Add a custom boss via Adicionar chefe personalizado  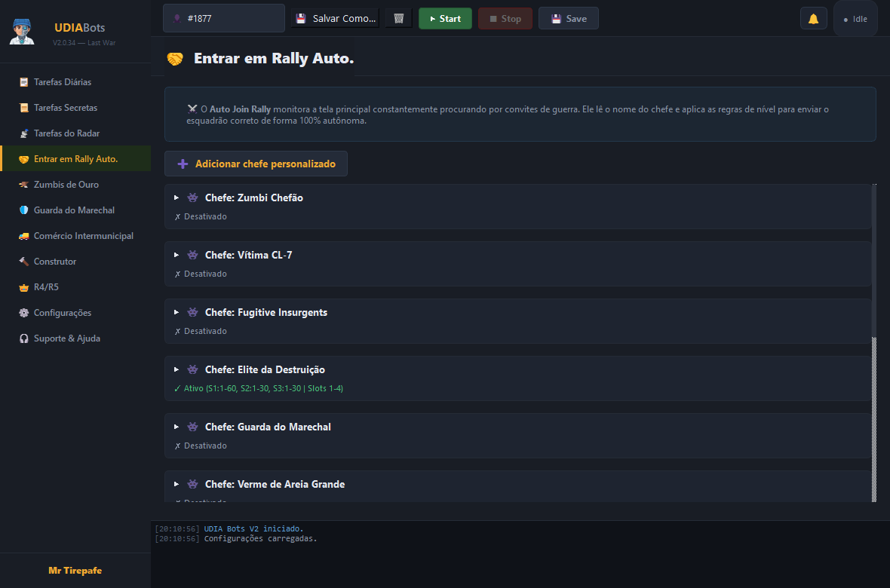[x=256, y=164]
